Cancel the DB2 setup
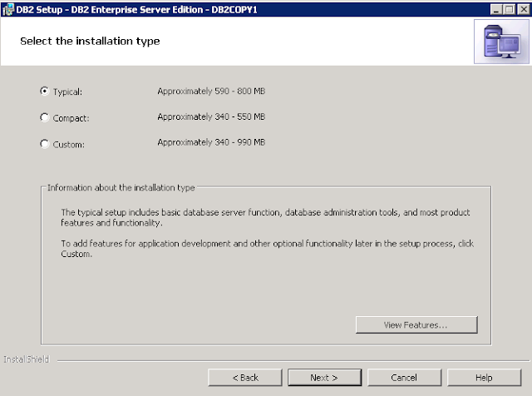This screenshot has width=532, height=396. click(404, 378)
